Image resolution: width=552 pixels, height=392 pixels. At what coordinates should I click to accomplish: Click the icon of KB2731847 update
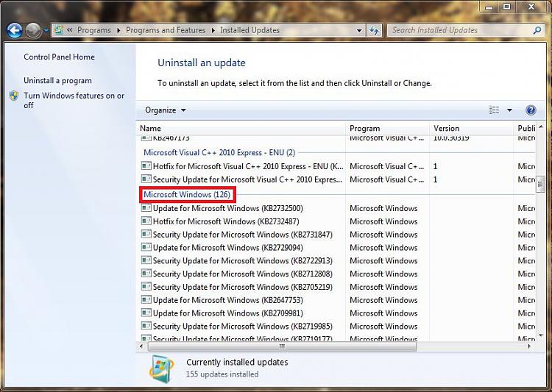[146, 234]
